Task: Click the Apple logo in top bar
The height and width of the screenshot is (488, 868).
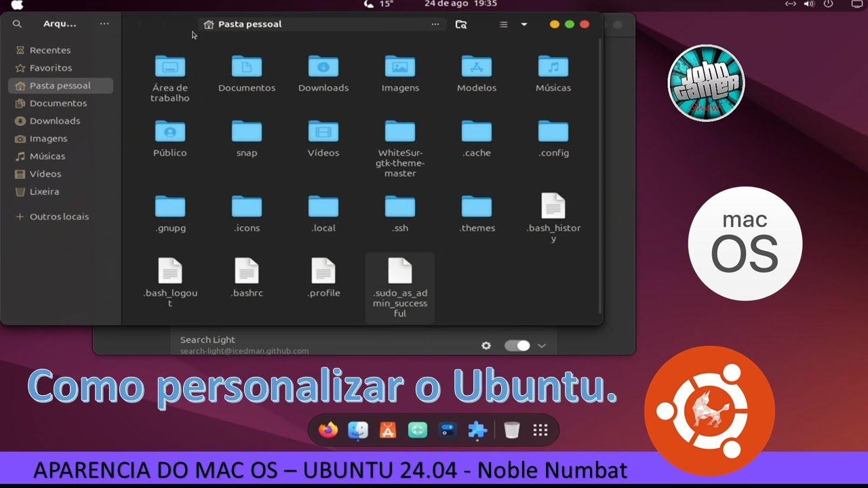Action: click(18, 5)
